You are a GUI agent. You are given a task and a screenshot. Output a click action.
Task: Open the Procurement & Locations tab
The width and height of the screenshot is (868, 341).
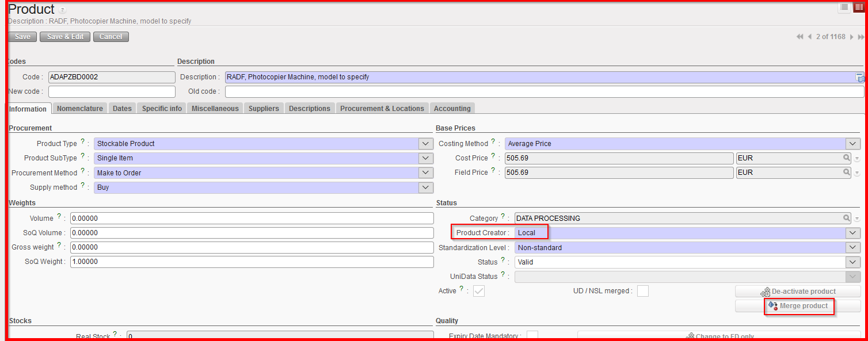pos(382,109)
